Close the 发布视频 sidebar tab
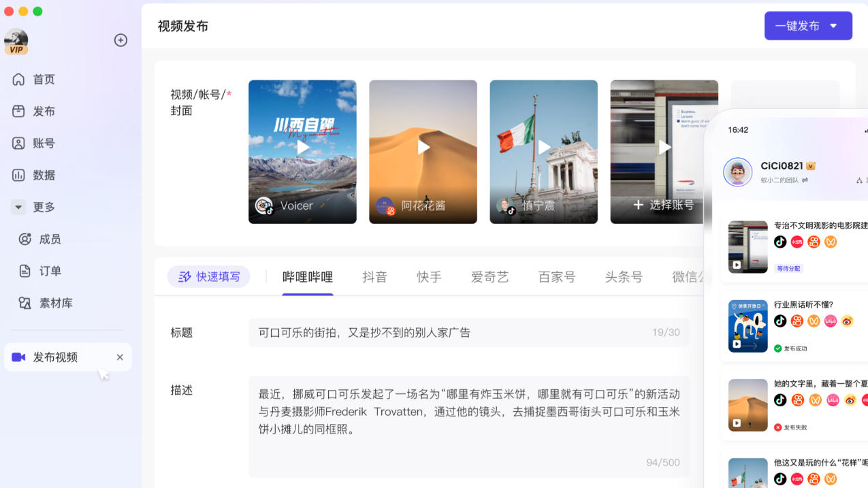The image size is (868, 488). pos(120,357)
